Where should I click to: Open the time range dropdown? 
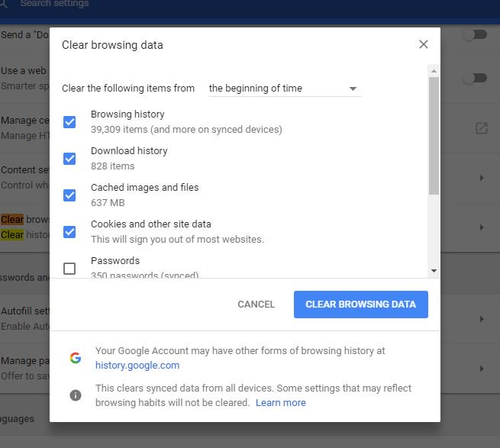point(284,89)
